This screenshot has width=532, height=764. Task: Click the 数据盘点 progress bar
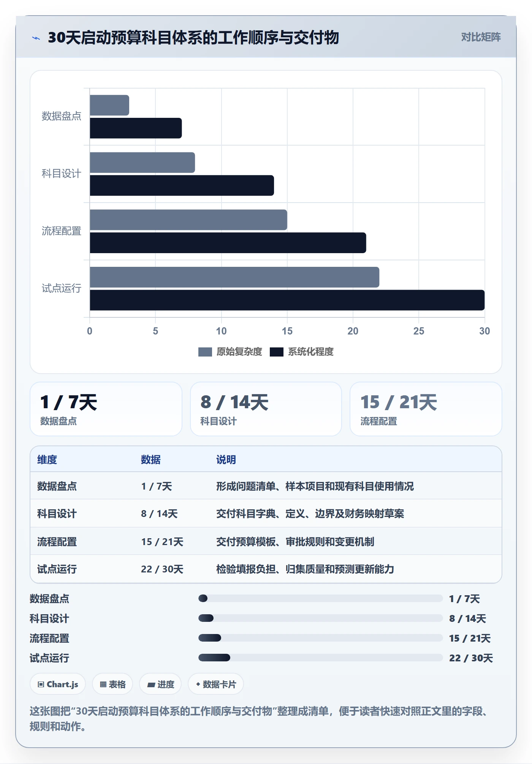320,598
